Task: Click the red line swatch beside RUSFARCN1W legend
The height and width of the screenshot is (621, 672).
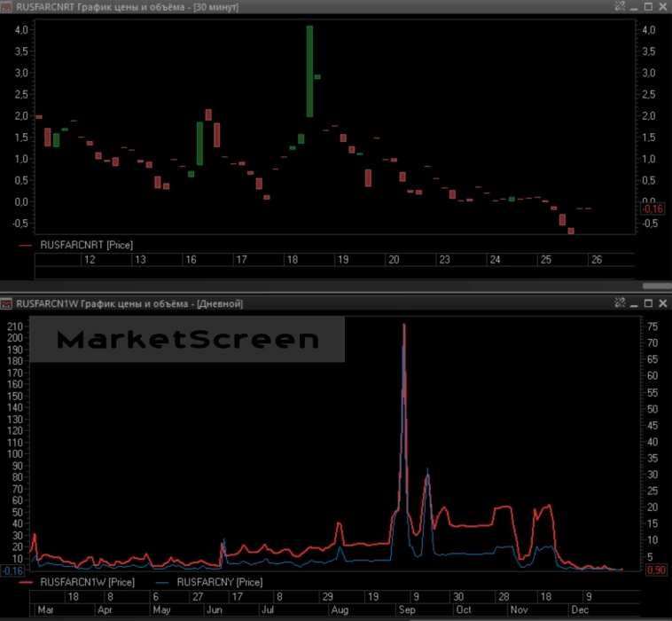Action: pyautogui.click(x=26, y=583)
